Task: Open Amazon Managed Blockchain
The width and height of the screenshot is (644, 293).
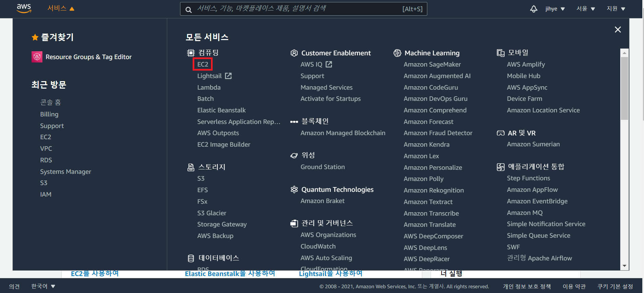Action: click(343, 133)
